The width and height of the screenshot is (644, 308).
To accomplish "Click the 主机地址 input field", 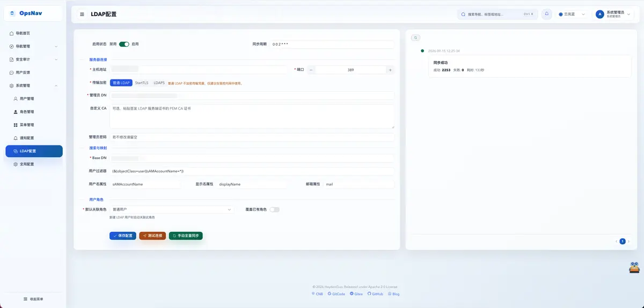I will click(x=199, y=70).
